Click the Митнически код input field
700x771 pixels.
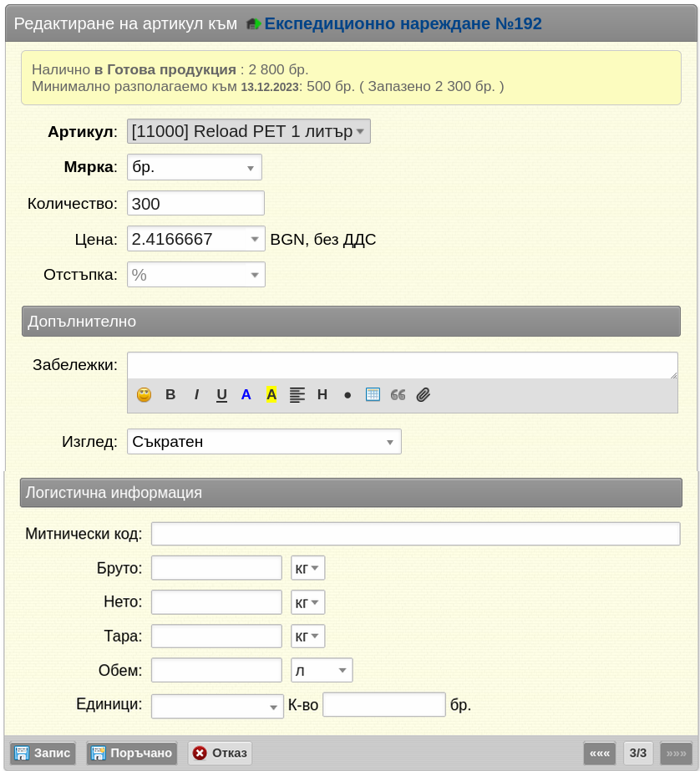pyautogui.click(x=416, y=534)
